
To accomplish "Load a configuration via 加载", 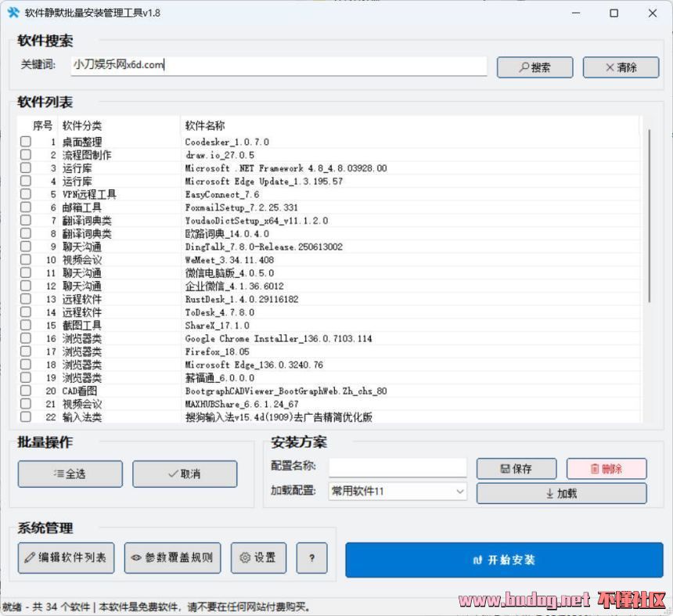I will (561, 493).
